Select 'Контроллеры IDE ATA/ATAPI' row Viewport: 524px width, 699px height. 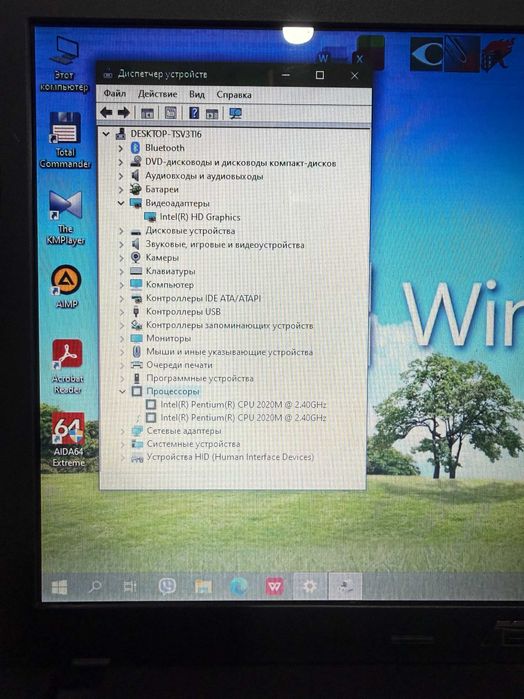pyautogui.click(x=203, y=298)
